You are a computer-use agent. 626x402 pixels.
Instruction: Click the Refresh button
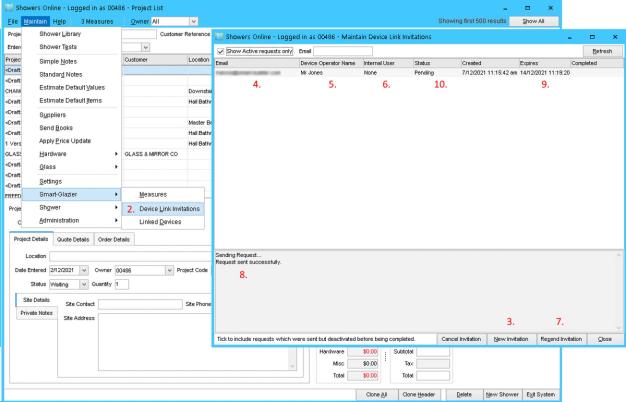(602, 51)
